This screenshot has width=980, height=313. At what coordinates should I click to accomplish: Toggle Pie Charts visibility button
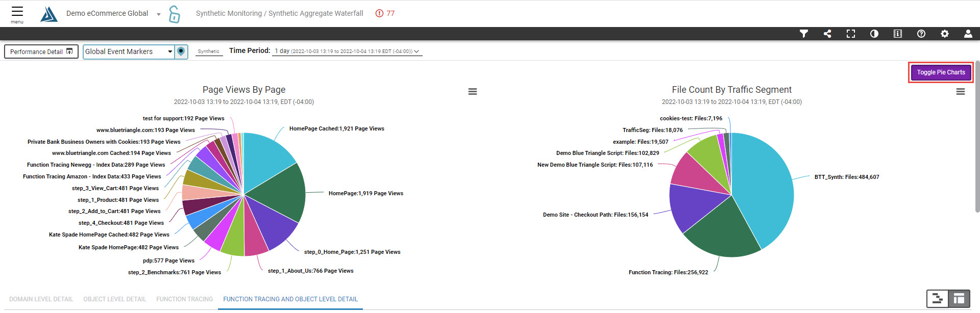pos(940,72)
